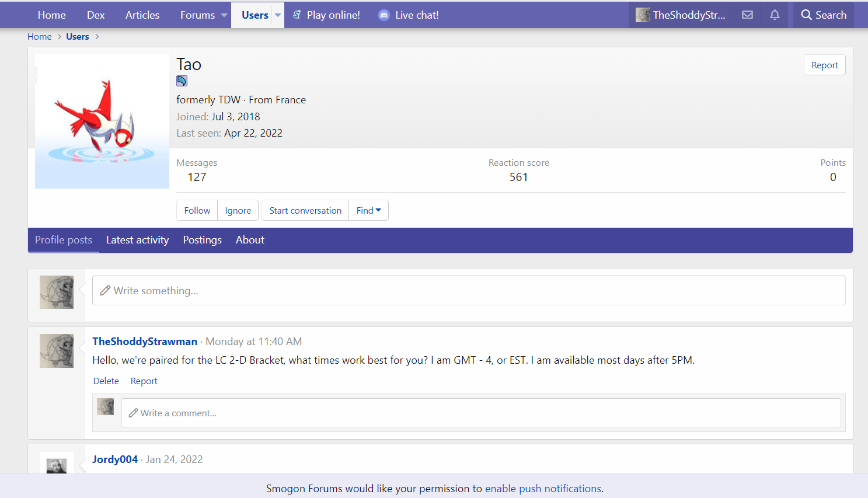Open the Live chat! link
Screen dimensions: 868x498
click(x=417, y=15)
